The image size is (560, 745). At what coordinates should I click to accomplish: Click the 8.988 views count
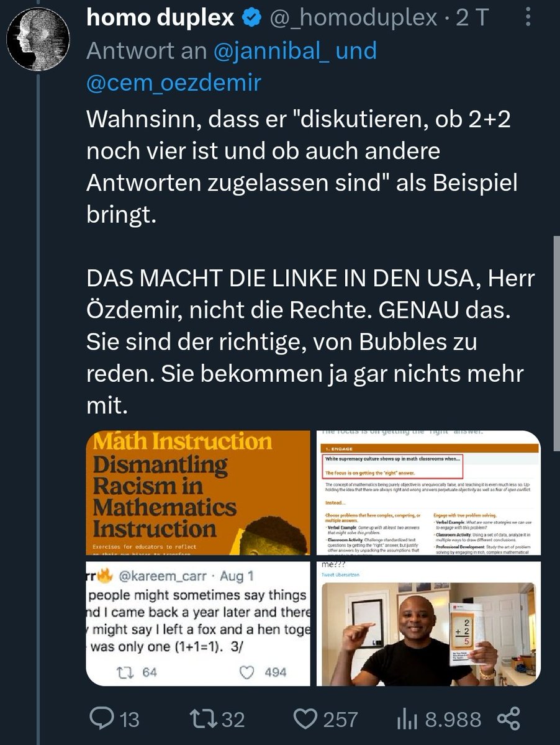[453, 720]
